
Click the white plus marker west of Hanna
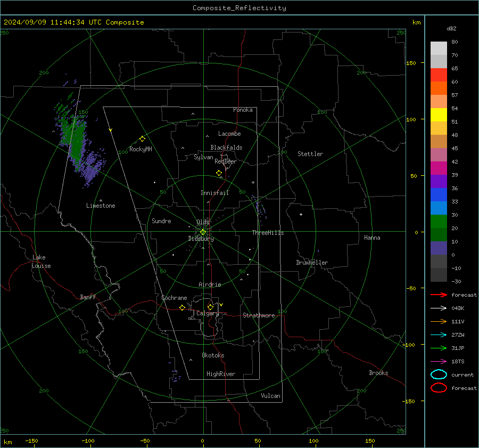point(301,214)
